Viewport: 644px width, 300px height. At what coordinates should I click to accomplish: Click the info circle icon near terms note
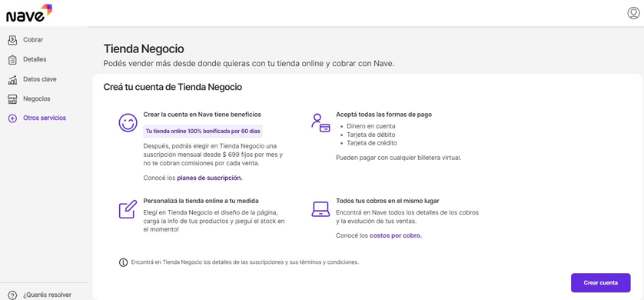click(x=123, y=262)
